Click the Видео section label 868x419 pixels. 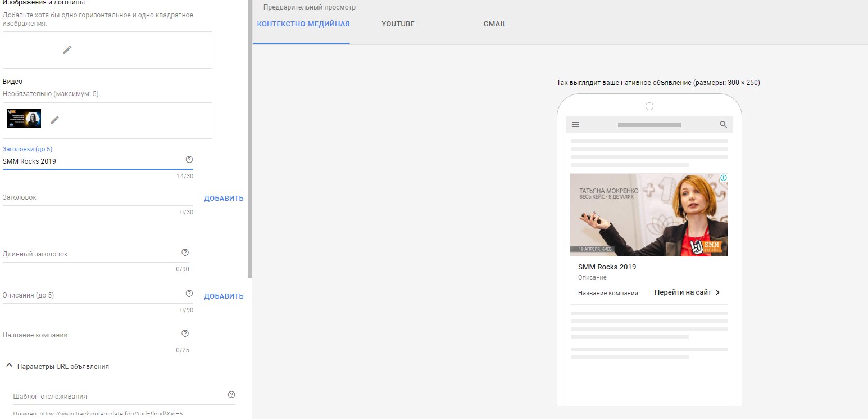(x=12, y=82)
